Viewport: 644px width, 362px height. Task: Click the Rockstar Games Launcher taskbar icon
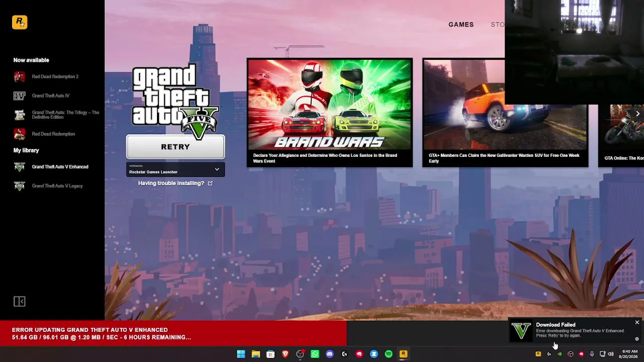[403, 354]
